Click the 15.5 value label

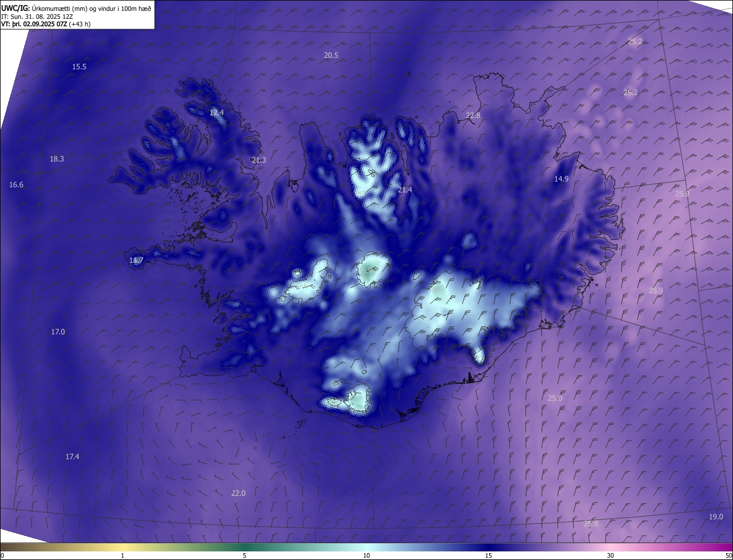point(79,67)
